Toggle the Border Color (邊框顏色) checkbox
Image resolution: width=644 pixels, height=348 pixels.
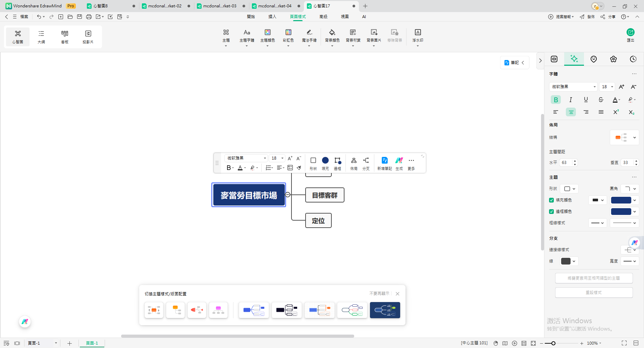point(551,212)
